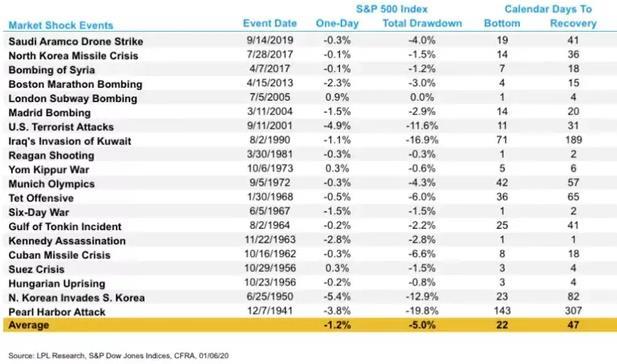Select the Pearl Harbor Attack row label
This screenshot has width=617, height=364.
pyautogui.click(x=57, y=312)
